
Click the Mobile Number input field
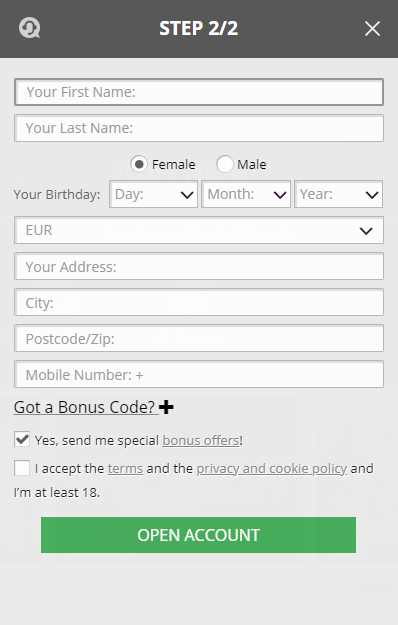click(x=199, y=374)
